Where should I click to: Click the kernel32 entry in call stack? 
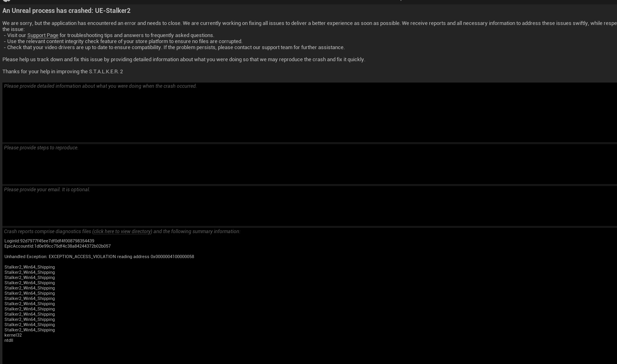13,335
